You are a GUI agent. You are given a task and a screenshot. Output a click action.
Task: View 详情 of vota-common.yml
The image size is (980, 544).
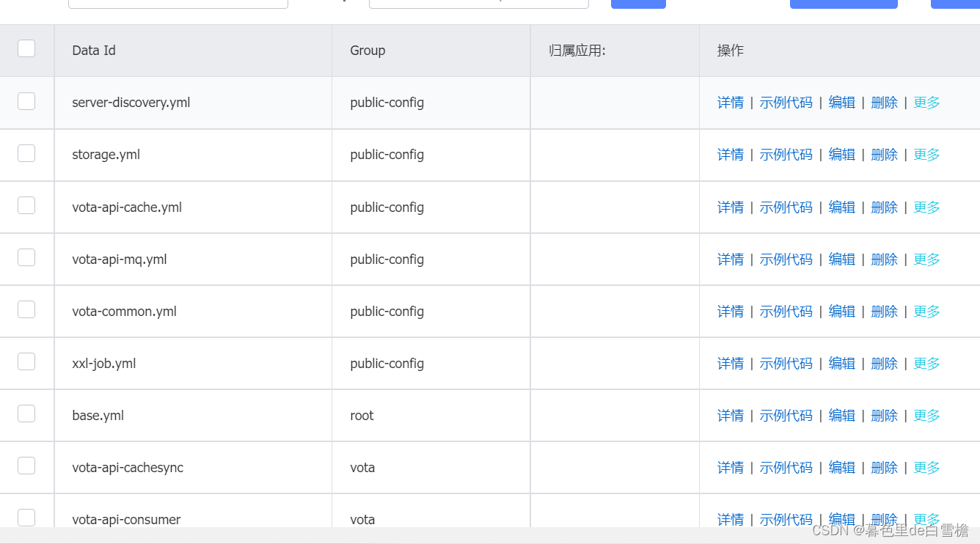point(731,312)
